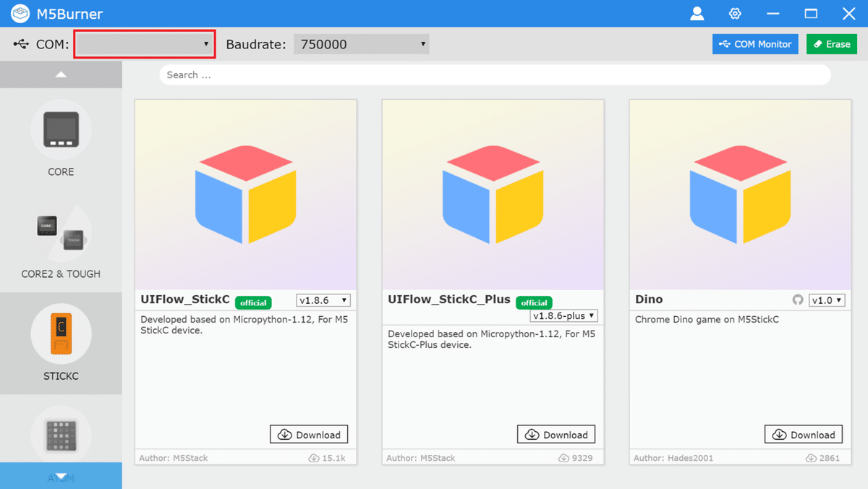Focus the Search firmware field
868x489 pixels.
[x=495, y=75]
